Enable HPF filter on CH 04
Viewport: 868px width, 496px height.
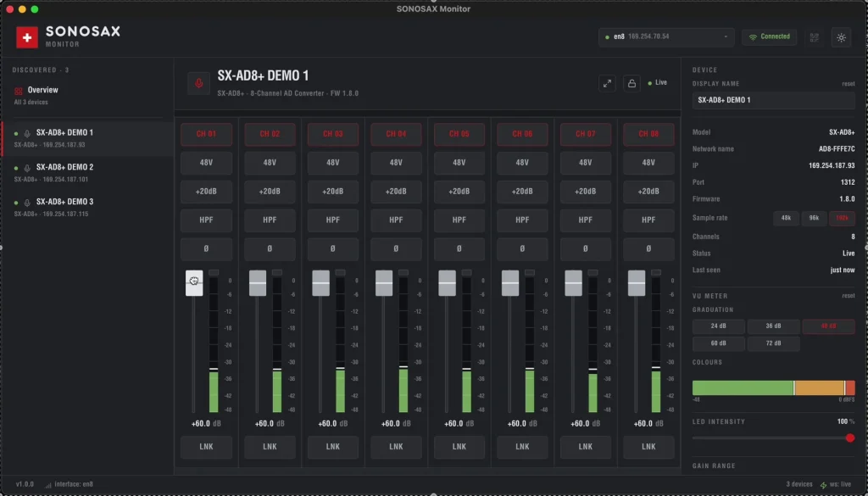click(396, 220)
